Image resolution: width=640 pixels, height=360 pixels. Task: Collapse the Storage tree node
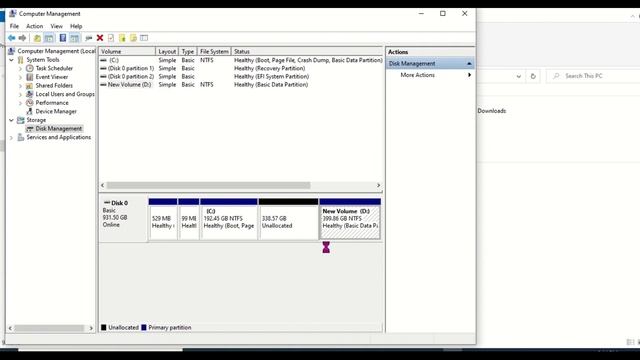click(11, 120)
